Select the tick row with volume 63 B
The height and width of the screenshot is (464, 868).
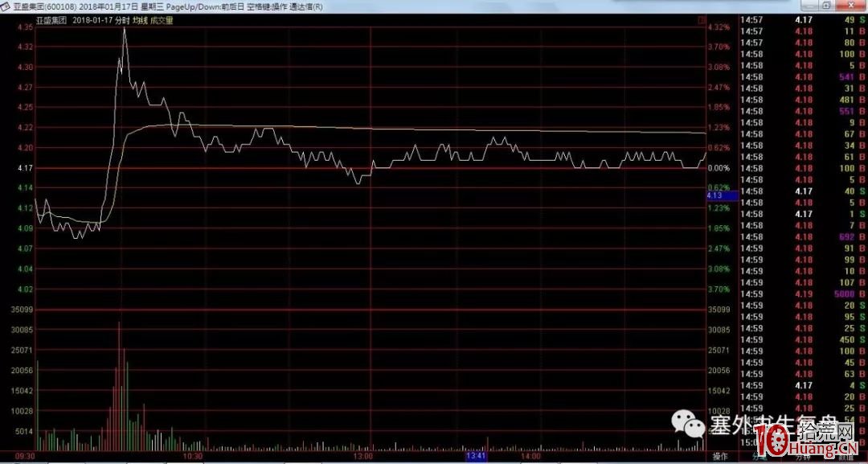point(803,374)
